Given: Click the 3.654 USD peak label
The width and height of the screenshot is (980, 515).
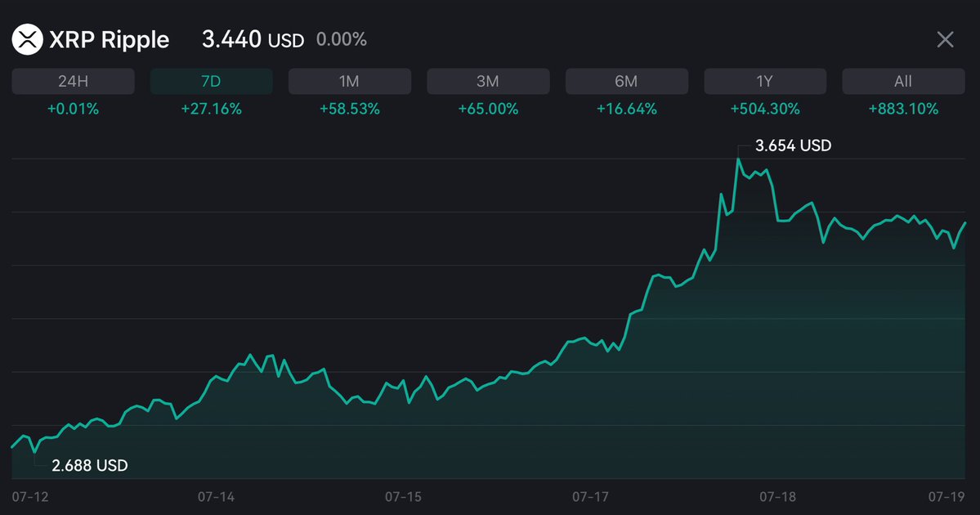Looking at the screenshot, I should 793,146.
